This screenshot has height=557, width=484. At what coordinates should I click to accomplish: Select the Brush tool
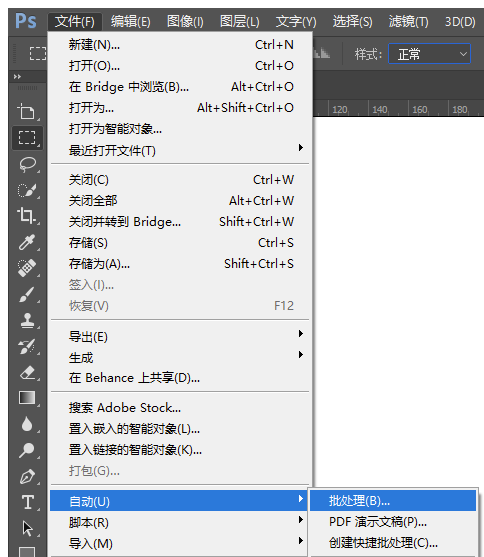click(x=27, y=294)
